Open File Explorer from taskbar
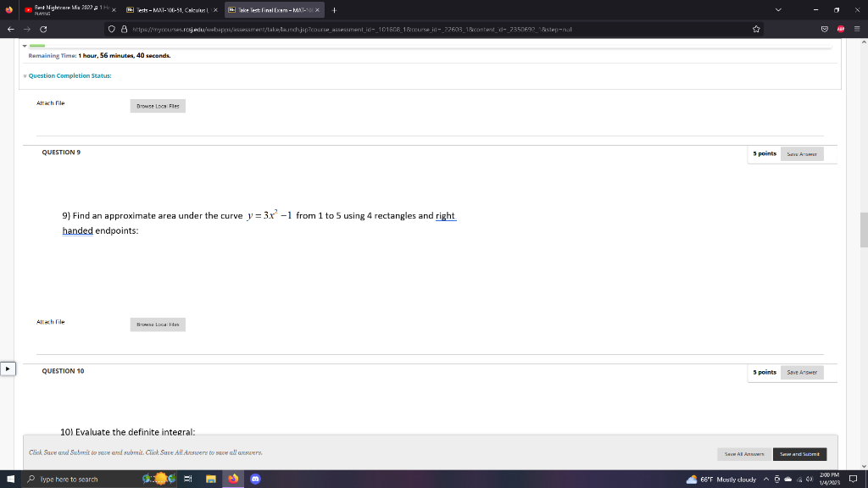Screen dimensions: 868x488 210,480
